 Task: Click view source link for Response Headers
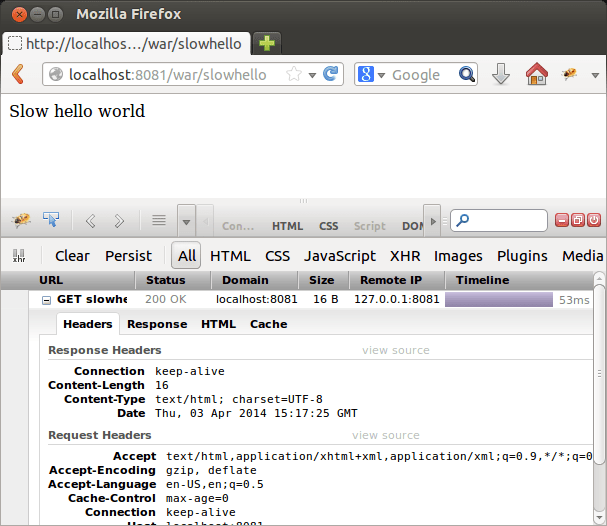pyautogui.click(x=395, y=350)
